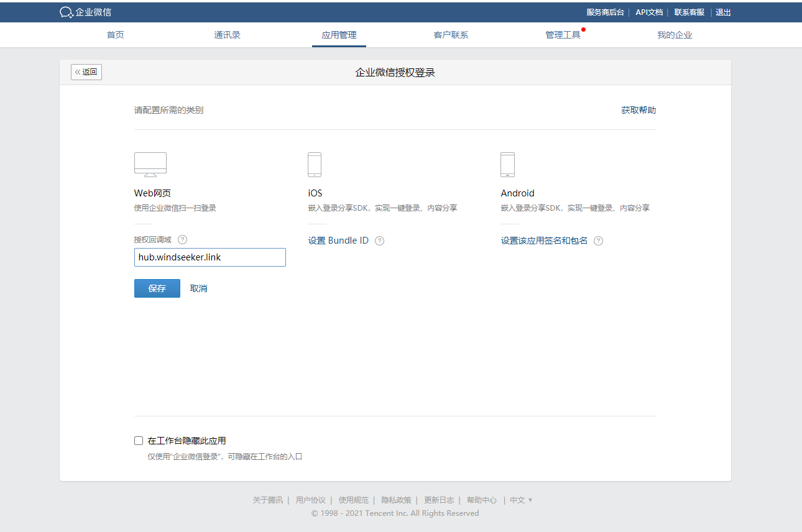The height and width of the screenshot is (532, 802).
Task: Click the 企业微信授权登录 page title
Action: point(395,73)
